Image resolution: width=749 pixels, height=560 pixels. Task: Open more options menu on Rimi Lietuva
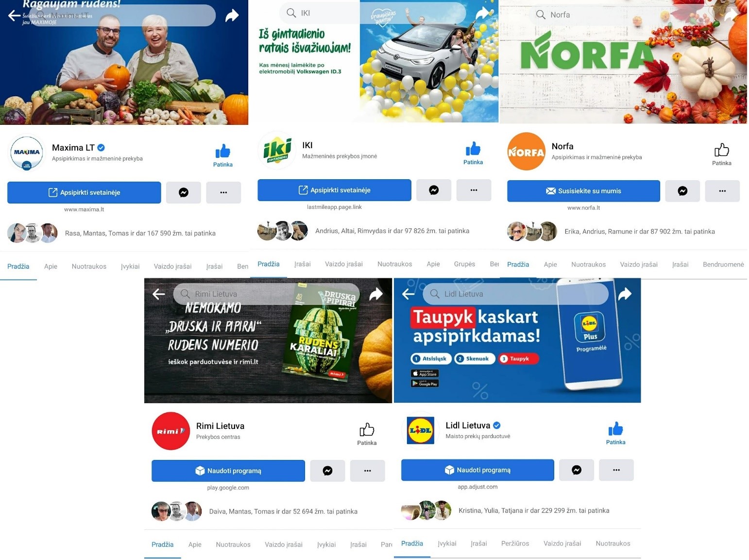click(367, 471)
